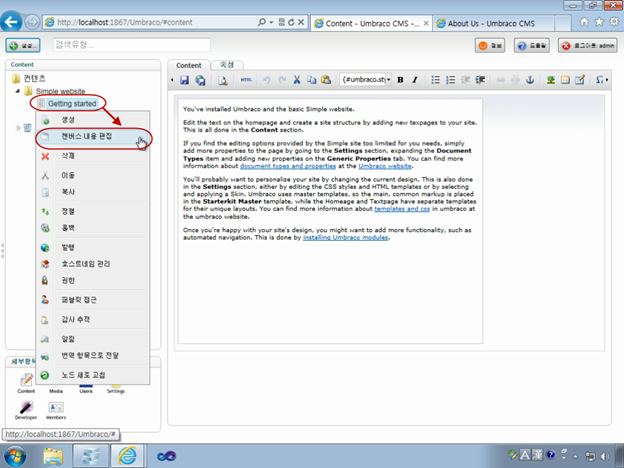This screenshot has height=468, width=624.
Task: Click the green create button top left
Action: [x=23, y=45]
